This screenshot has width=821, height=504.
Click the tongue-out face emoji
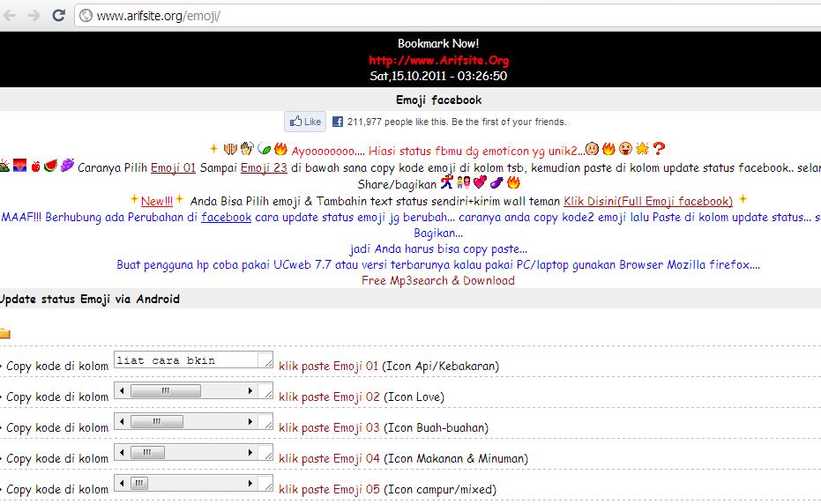click(x=625, y=149)
